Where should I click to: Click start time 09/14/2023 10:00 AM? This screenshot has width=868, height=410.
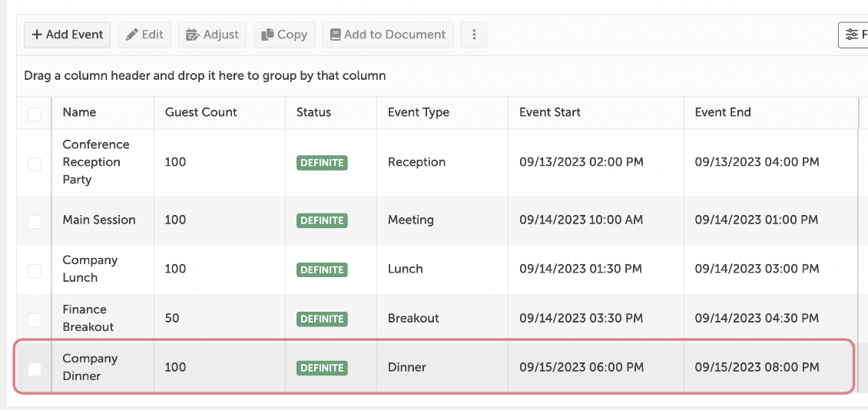click(581, 220)
